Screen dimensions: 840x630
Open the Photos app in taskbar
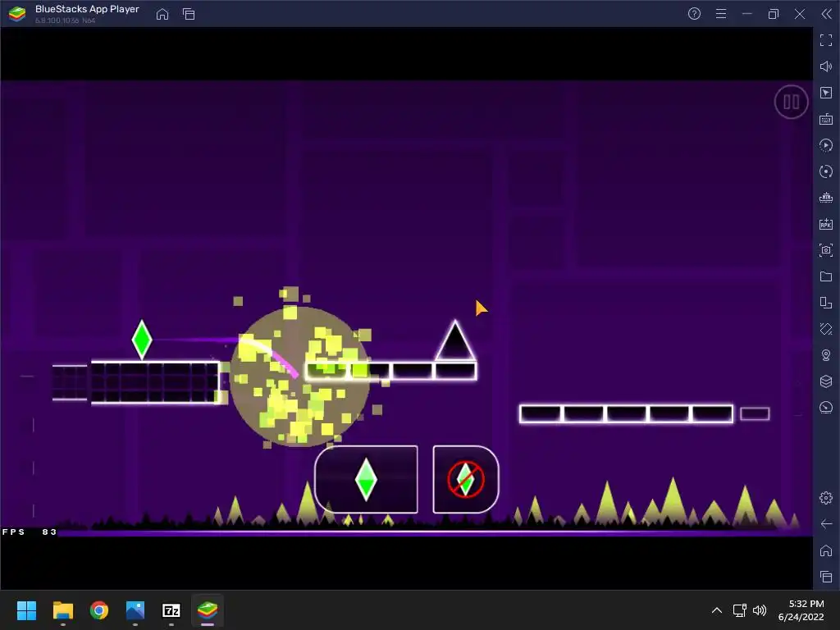135,610
